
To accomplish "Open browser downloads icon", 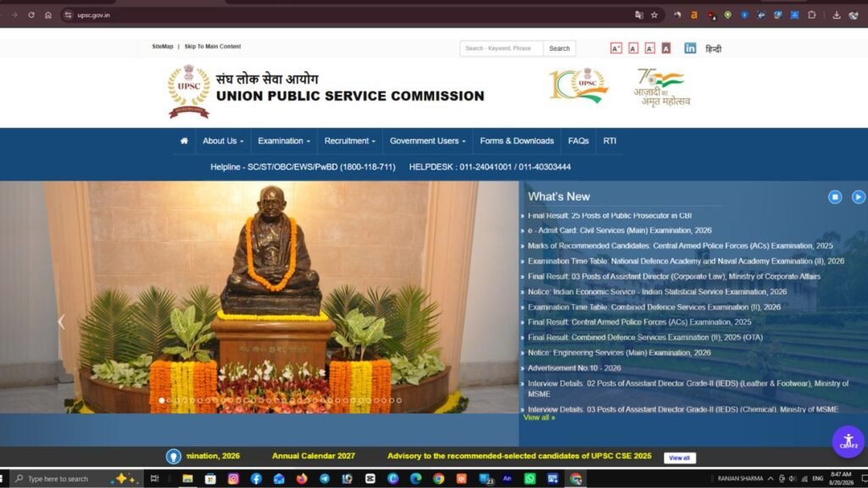I will click(837, 15).
